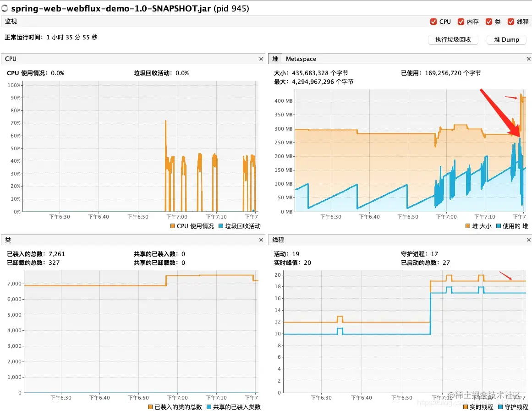Toggle the 线程 (threads) checkbox
532x411 pixels.
point(510,22)
